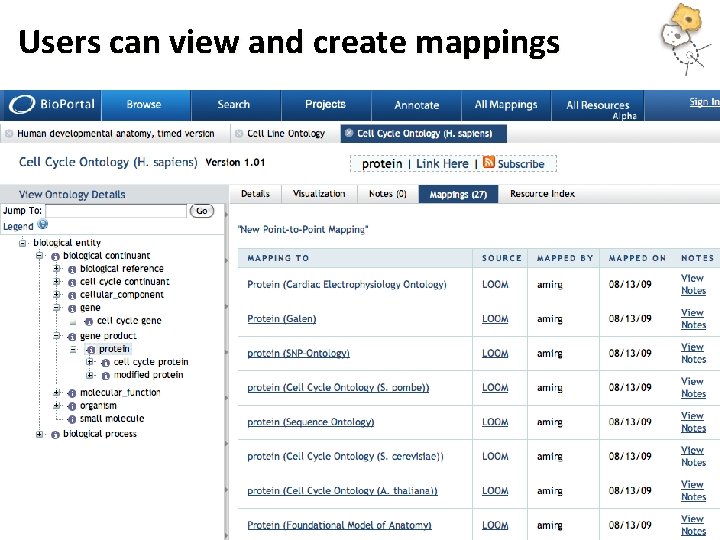Switch to Cell Line Ontology tab
This screenshot has height=540, width=720.
point(286,134)
